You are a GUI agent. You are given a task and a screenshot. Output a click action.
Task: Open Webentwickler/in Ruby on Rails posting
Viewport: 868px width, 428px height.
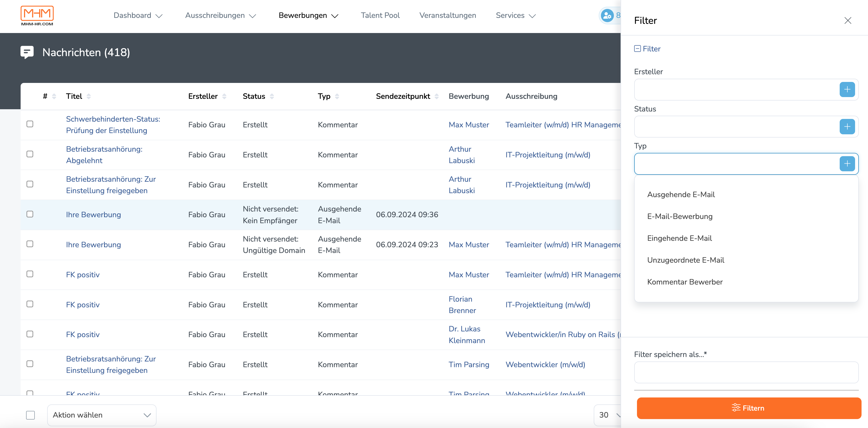click(x=563, y=334)
